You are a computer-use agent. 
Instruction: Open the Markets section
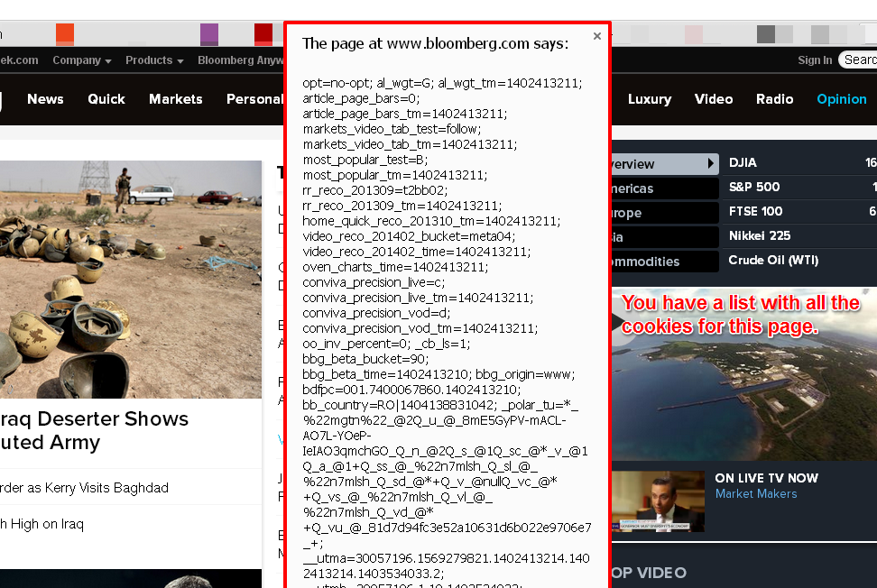tap(176, 99)
